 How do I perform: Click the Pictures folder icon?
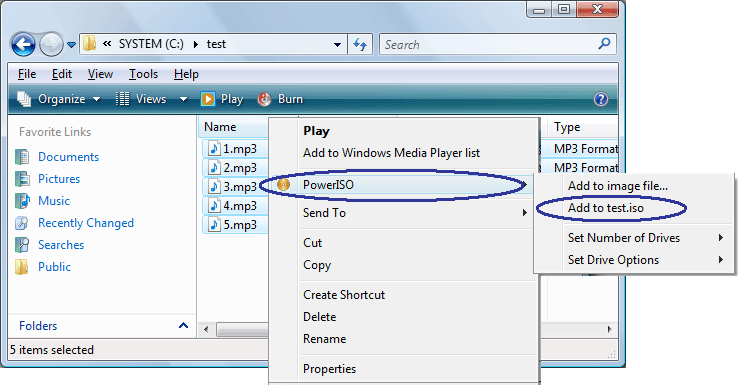click(x=22, y=179)
